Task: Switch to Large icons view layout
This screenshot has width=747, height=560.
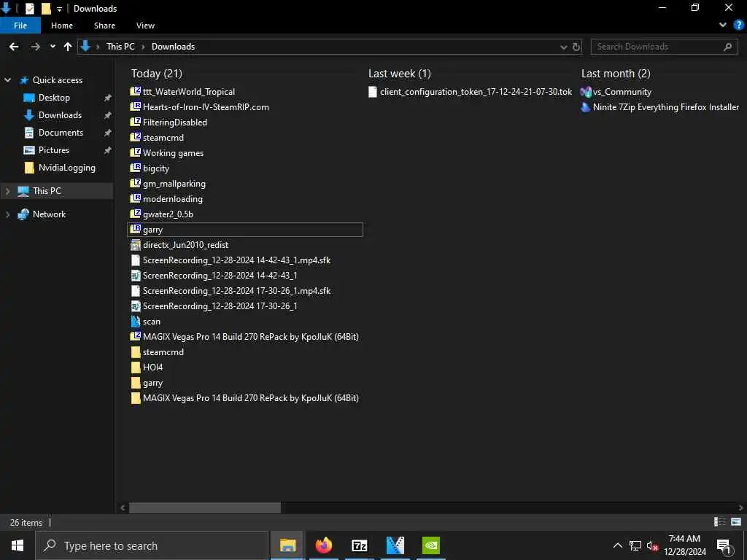Action: [x=736, y=522]
